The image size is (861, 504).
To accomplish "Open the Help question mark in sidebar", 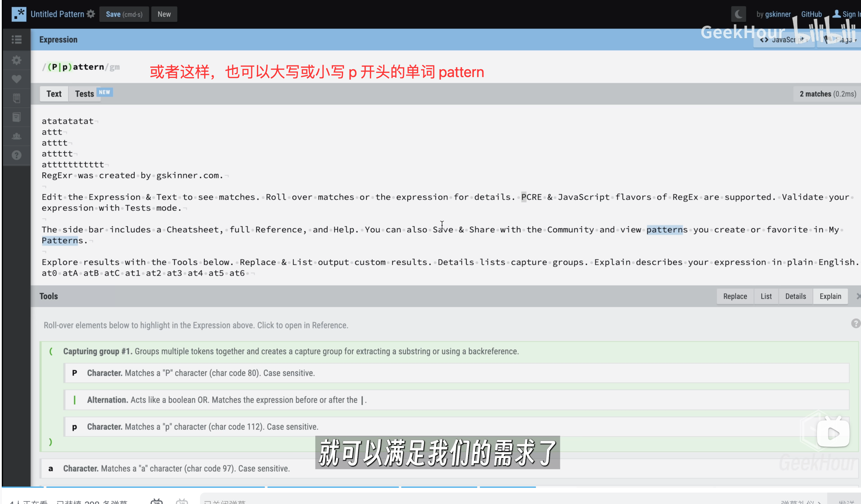I will coord(16,155).
